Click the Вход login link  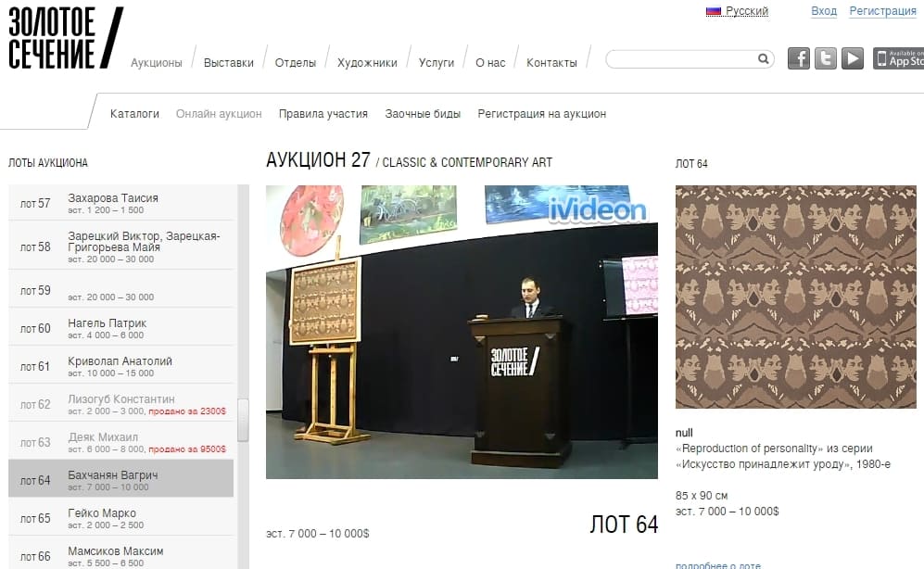point(824,10)
